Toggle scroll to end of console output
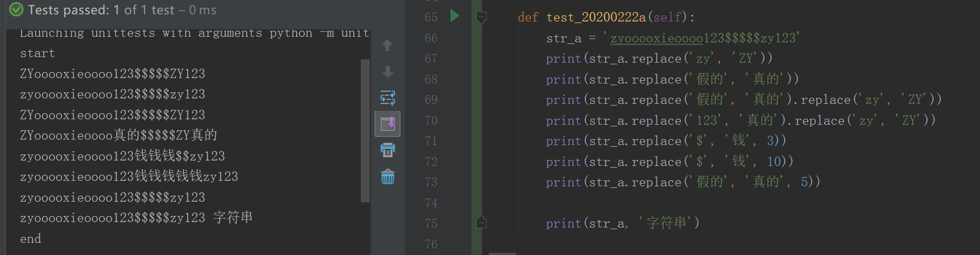 (x=387, y=124)
